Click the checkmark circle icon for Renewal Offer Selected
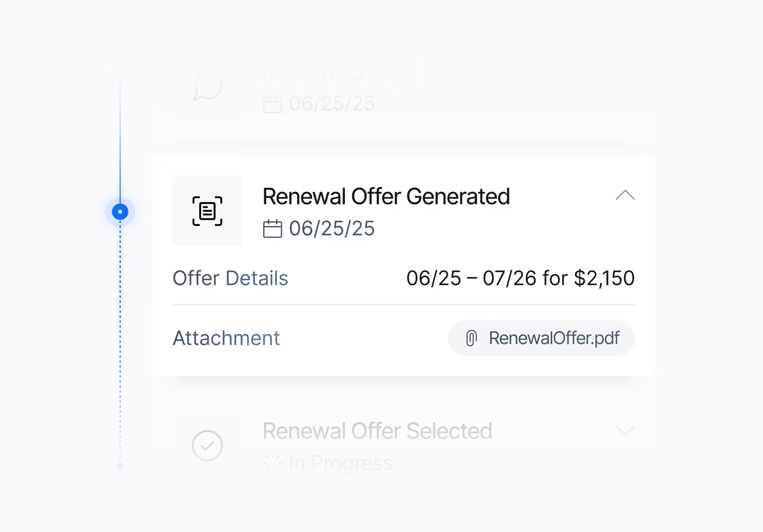Viewport: 763px width, 532px height. point(207,446)
